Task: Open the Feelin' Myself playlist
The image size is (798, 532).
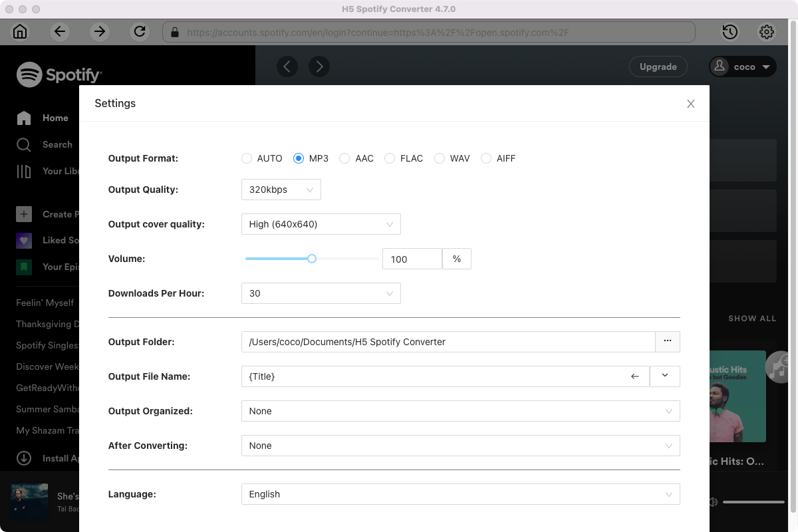Action: [x=45, y=303]
